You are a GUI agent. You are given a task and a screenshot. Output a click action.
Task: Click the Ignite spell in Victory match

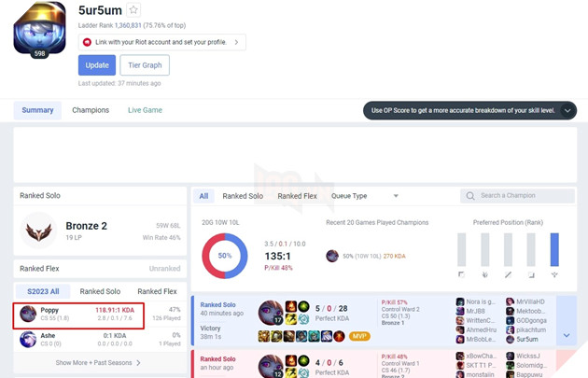click(x=291, y=306)
